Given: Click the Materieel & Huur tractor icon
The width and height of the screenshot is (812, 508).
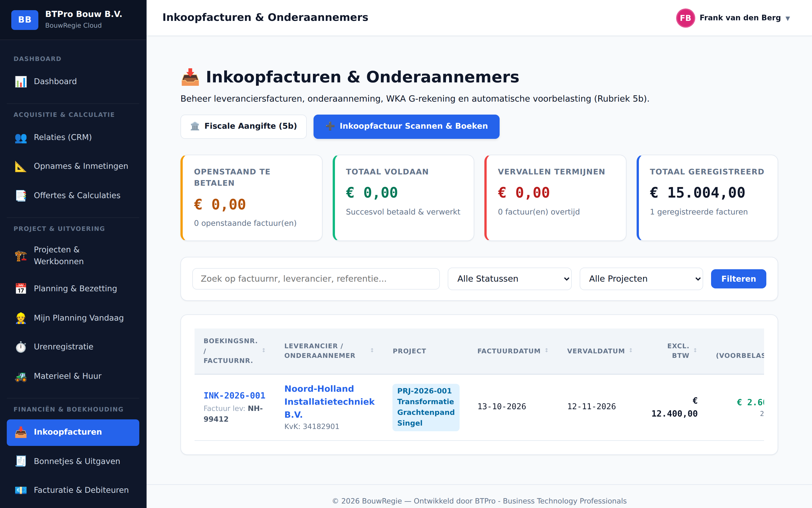Looking at the screenshot, I should coord(21,376).
